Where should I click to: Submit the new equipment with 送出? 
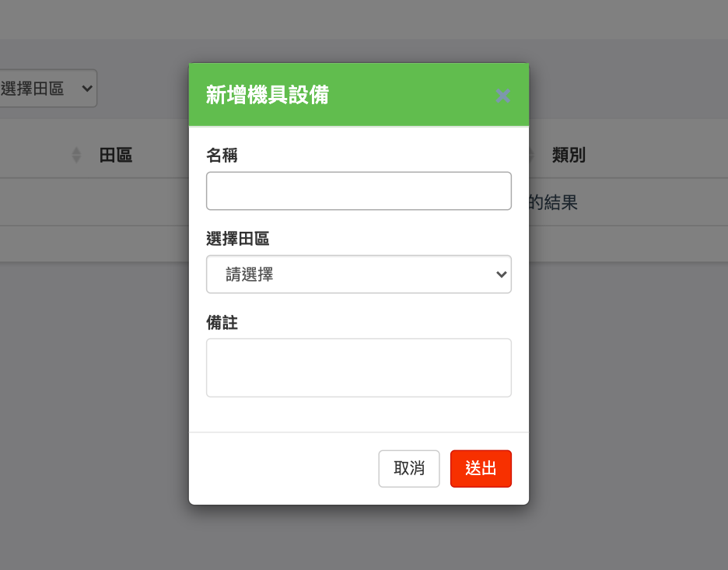[481, 468]
